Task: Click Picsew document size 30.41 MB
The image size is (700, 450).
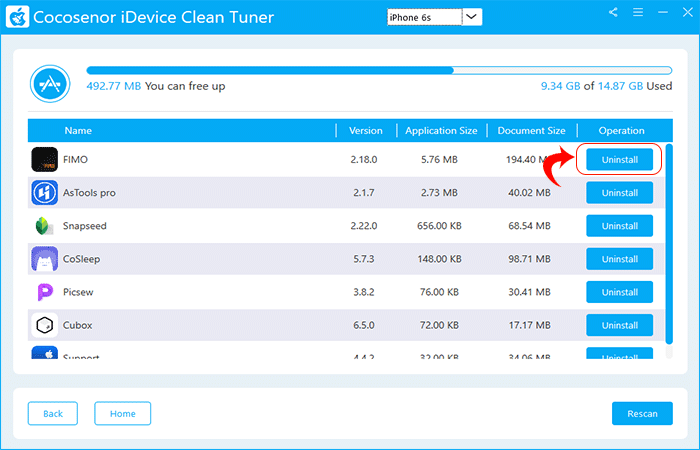Action: point(529,292)
